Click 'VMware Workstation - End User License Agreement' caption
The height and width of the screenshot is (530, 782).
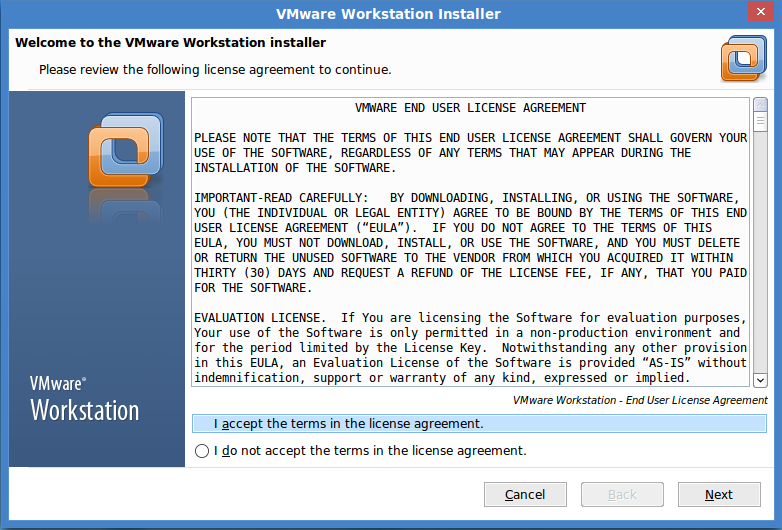click(640, 400)
